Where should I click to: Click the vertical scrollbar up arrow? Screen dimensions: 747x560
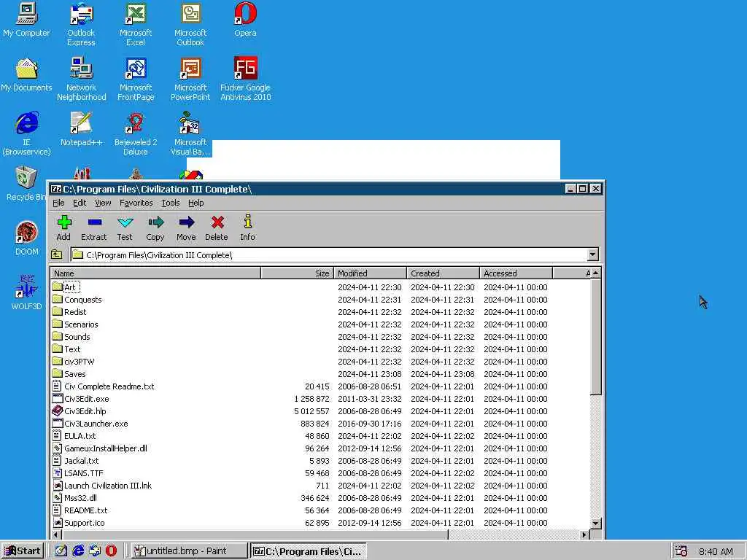tap(596, 273)
